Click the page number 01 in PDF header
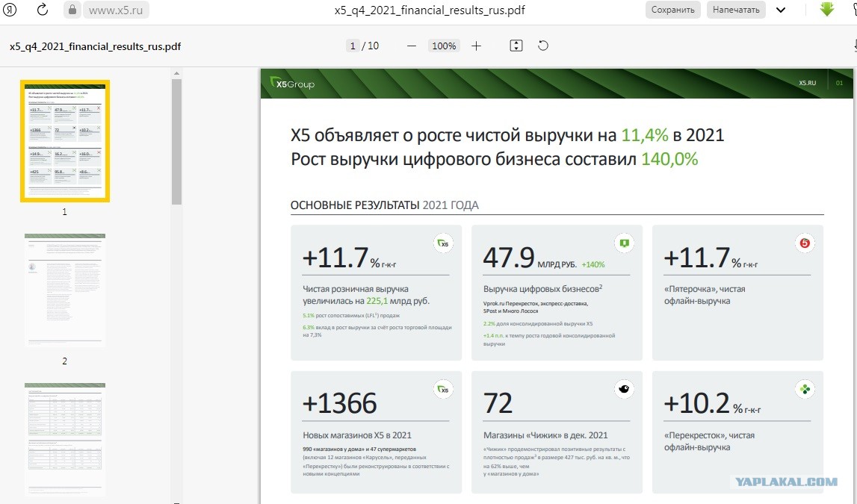857x504 pixels. pyautogui.click(x=840, y=83)
